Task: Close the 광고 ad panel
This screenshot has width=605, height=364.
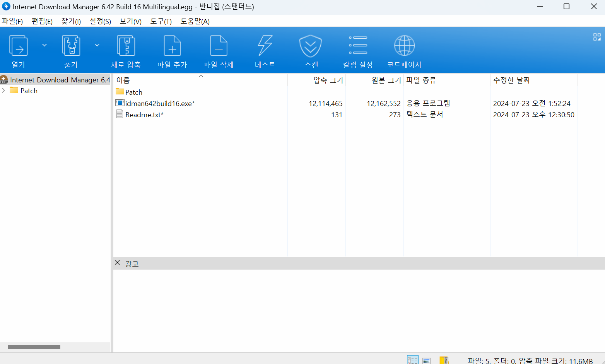Action: (x=118, y=263)
